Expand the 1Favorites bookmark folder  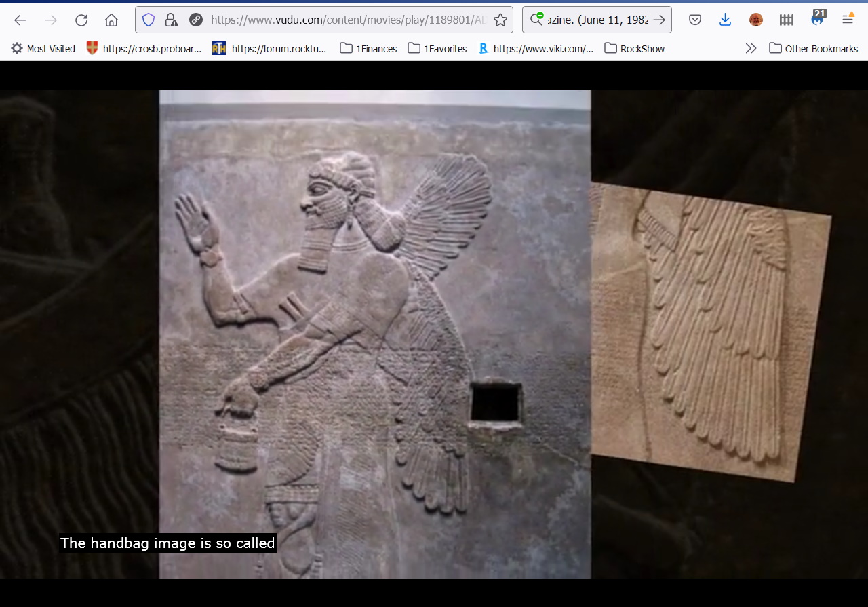[x=437, y=49]
